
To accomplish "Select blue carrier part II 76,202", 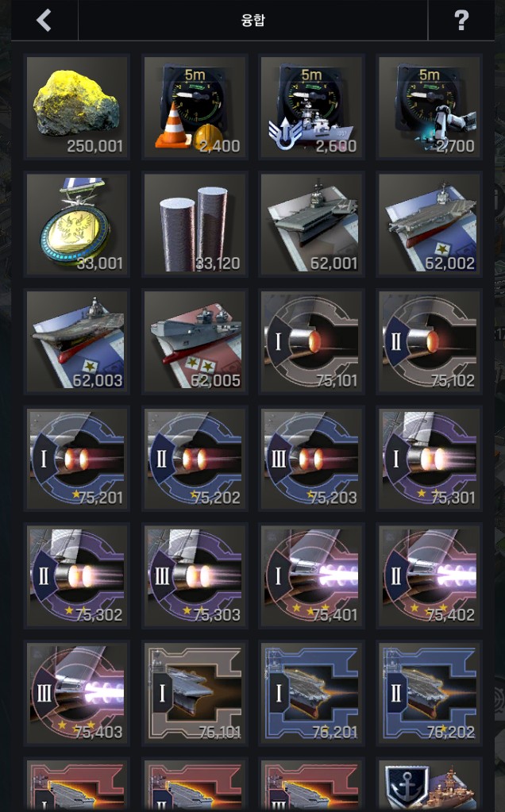I will (x=430, y=692).
